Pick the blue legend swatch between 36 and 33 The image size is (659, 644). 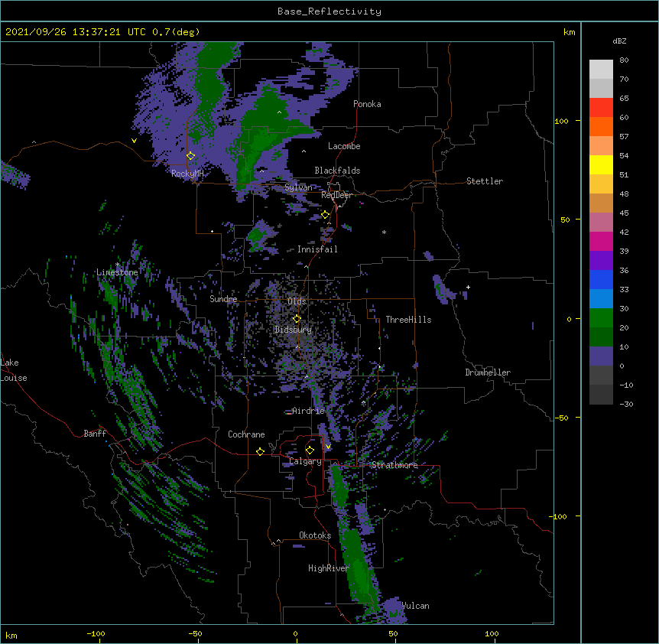click(601, 279)
